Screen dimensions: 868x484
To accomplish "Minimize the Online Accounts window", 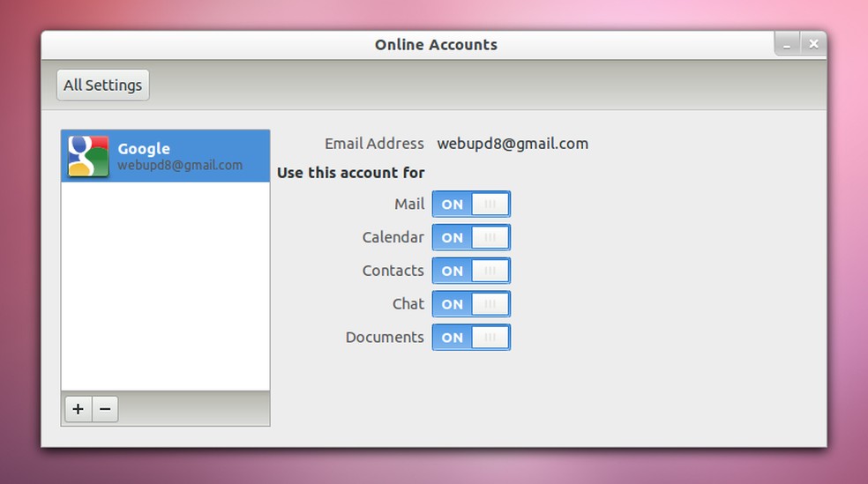I will tap(787, 44).
